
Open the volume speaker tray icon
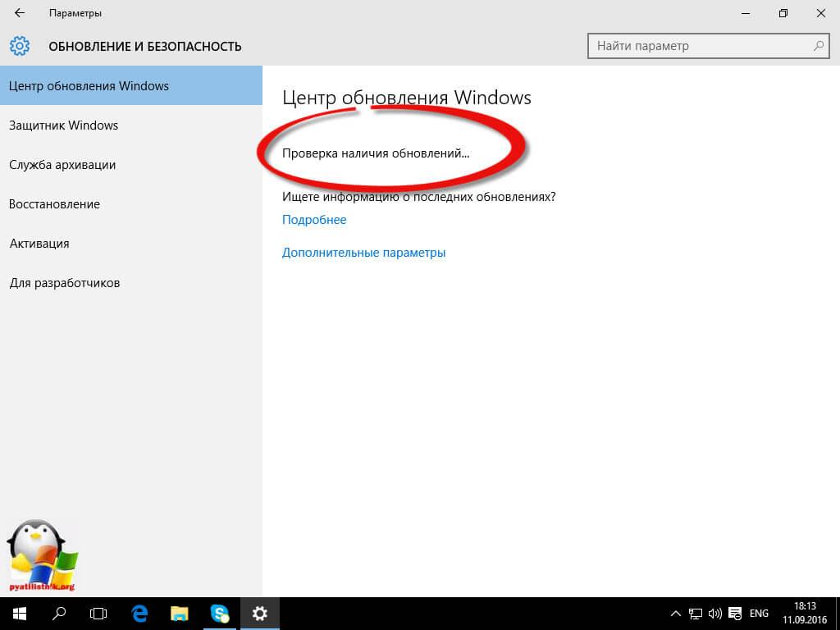(x=714, y=614)
